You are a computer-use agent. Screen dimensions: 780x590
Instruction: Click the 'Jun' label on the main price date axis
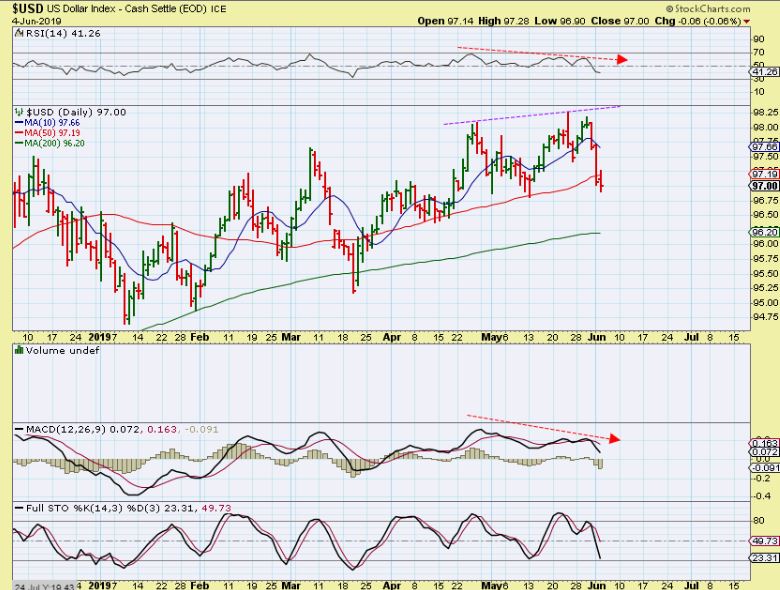coord(597,337)
